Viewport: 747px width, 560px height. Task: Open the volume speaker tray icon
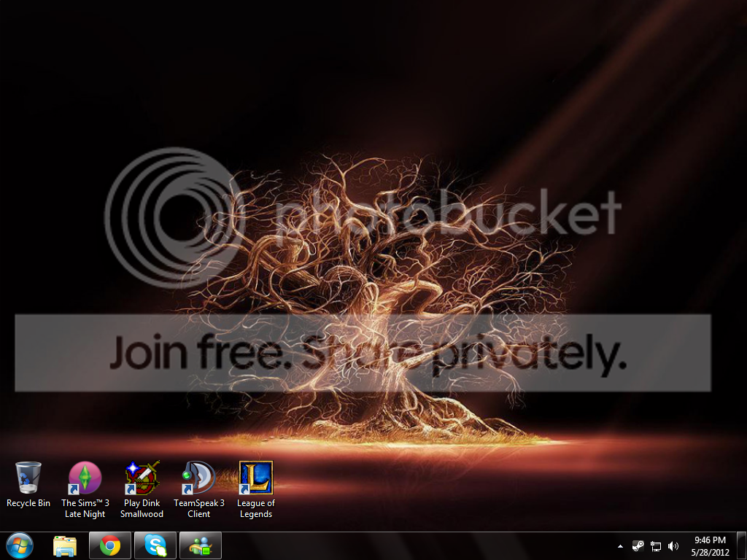673,546
